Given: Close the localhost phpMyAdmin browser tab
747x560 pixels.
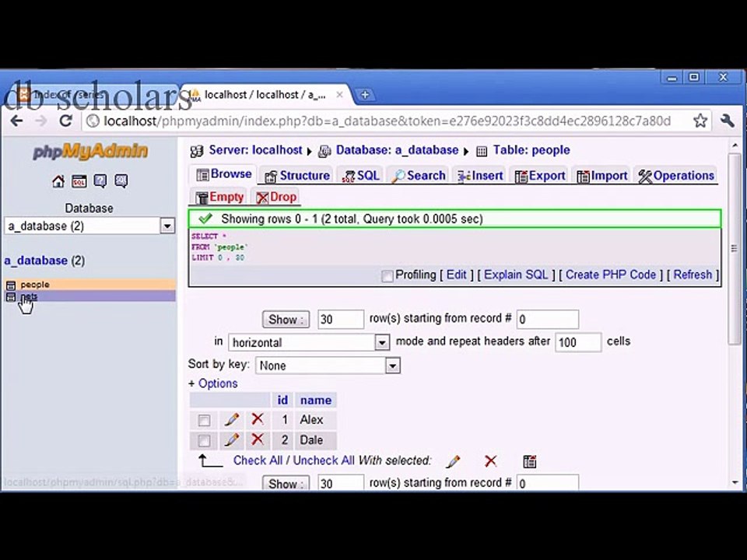Looking at the screenshot, I should (340, 95).
